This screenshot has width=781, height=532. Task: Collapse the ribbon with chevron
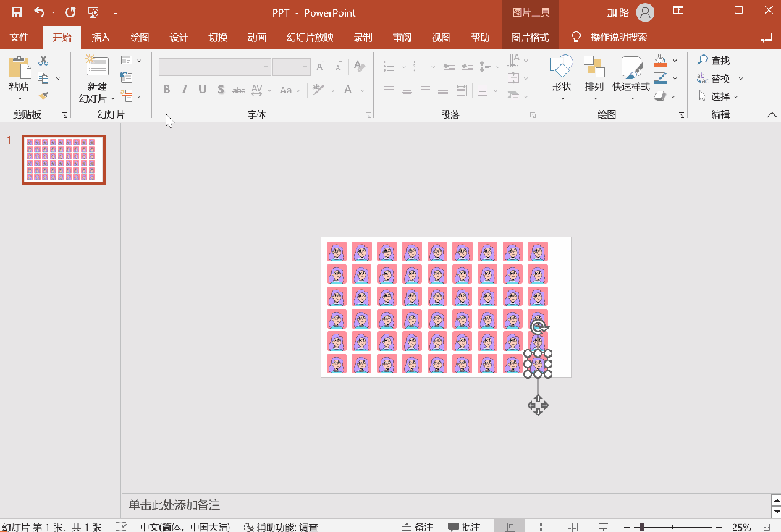coord(772,115)
